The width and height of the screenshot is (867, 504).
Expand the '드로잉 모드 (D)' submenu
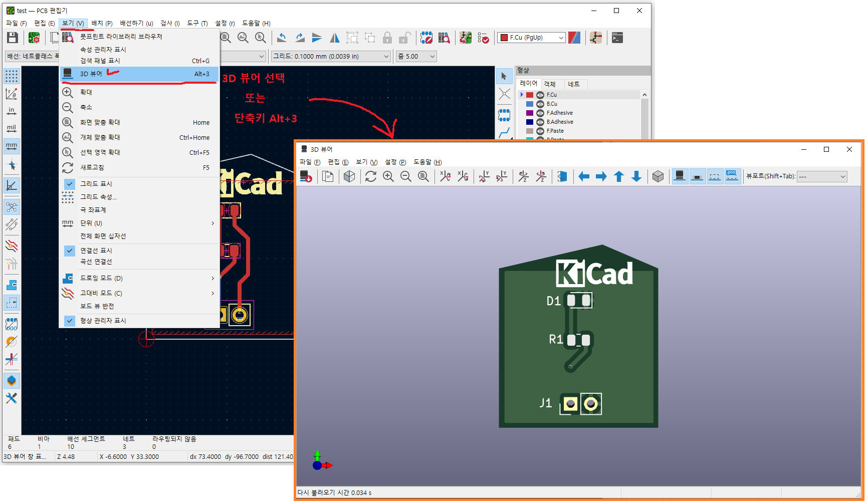click(x=139, y=278)
